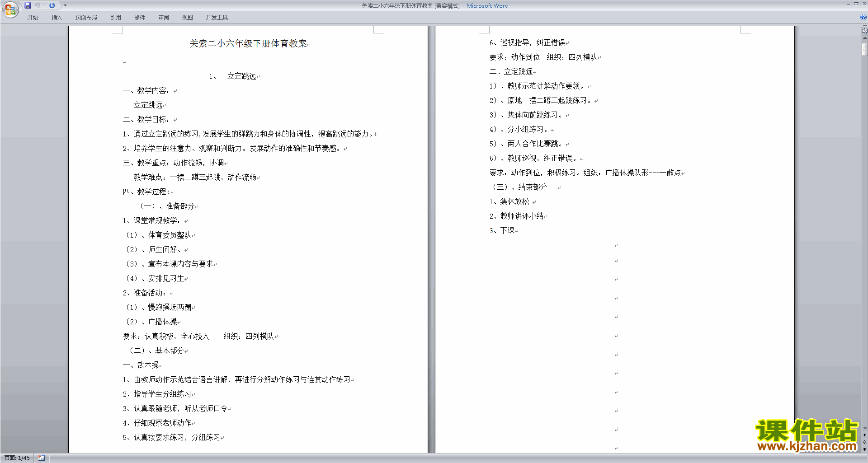Click the line 6、巡视指导,纠正错误
Image resolution: width=868 pixels, height=463 pixels.
(528, 42)
